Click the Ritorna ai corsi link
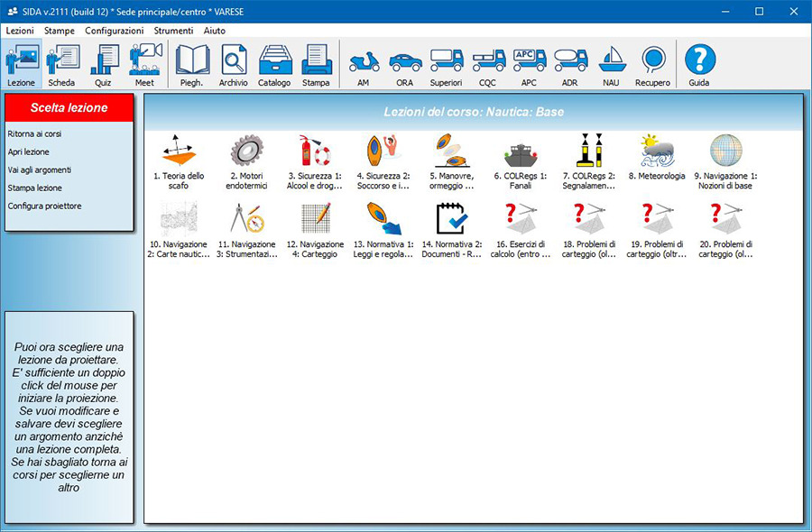 pos(34,133)
